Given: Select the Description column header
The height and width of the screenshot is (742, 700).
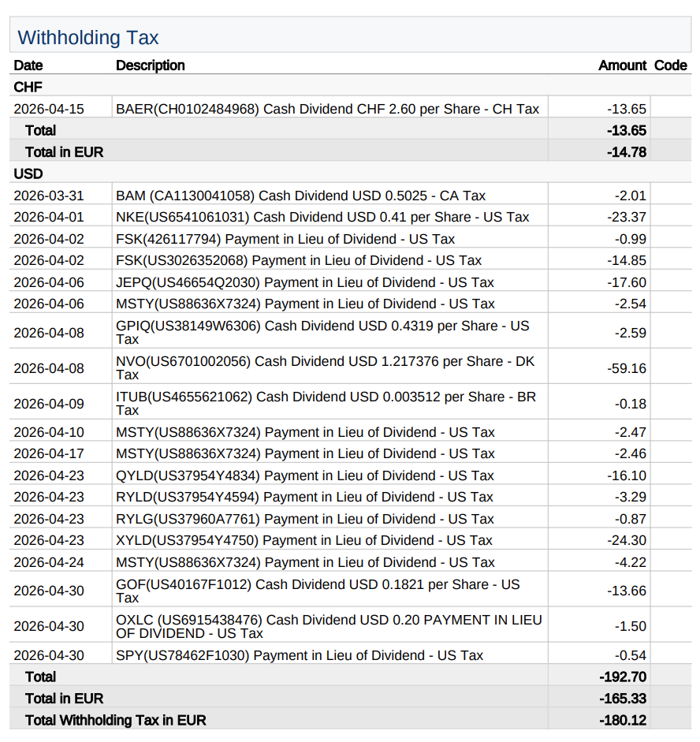Looking at the screenshot, I should tap(151, 65).
